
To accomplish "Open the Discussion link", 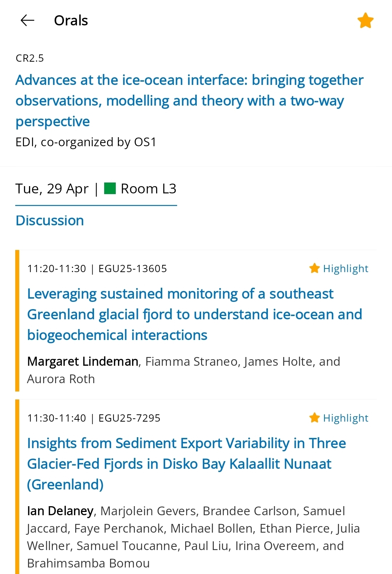I will [50, 221].
